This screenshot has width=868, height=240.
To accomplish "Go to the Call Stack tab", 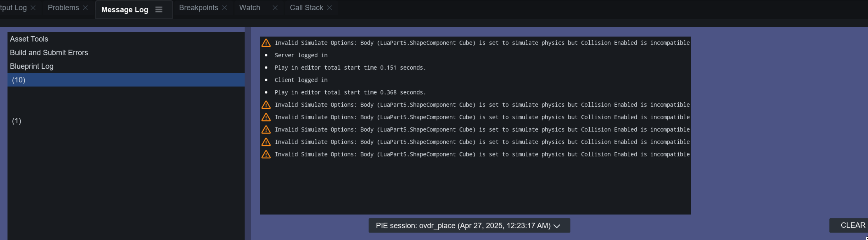I will click(306, 8).
